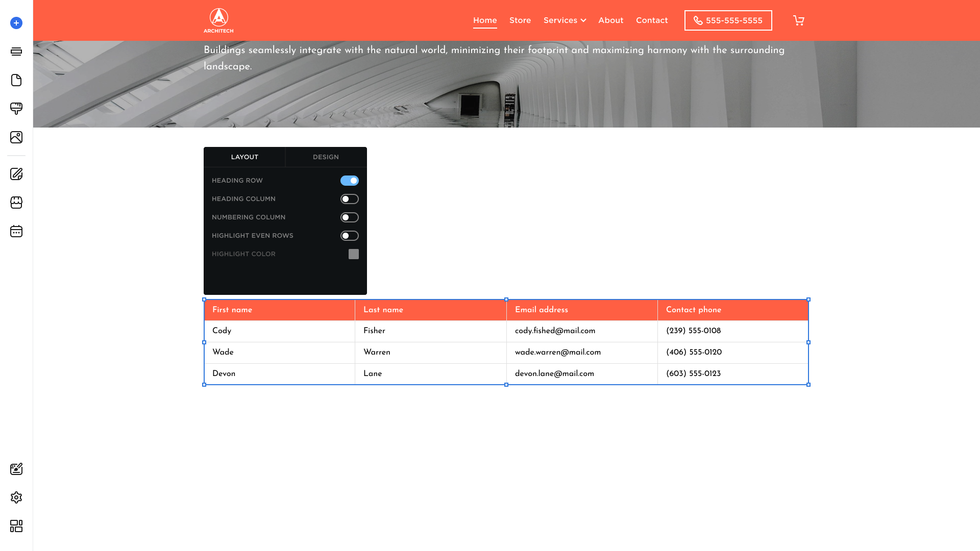Viewport: 980px width, 551px height.
Task: Expand the Services dropdown menu
Action: (x=565, y=20)
